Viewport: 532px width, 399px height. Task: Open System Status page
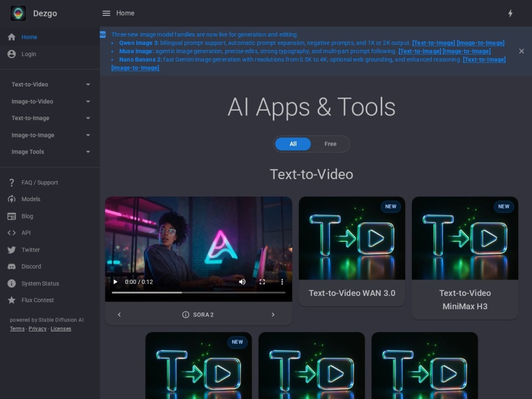pyautogui.click(x=40, y=283)
